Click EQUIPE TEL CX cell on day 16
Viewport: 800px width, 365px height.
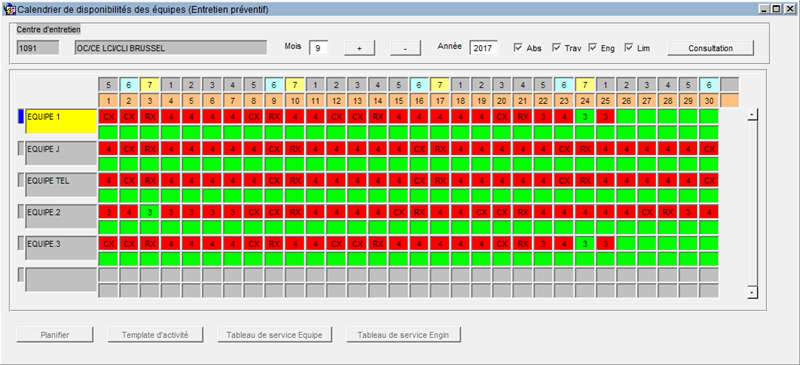[419, 180]
